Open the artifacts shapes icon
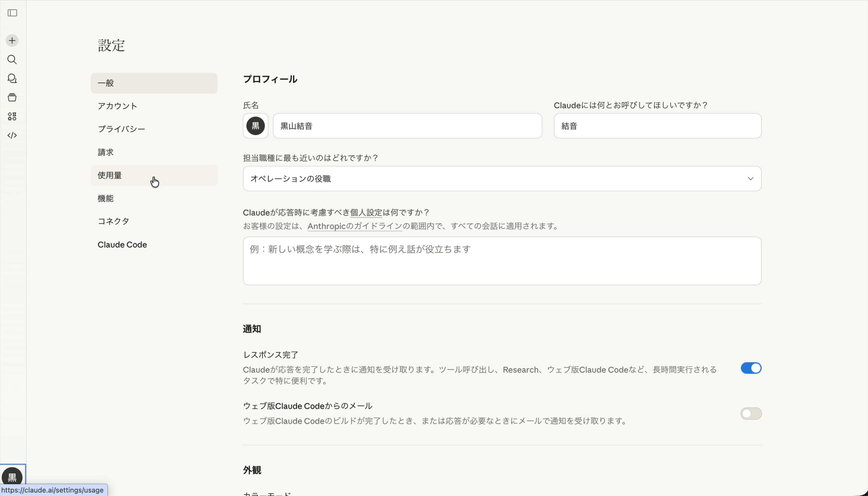This screenshot has width=868, height=496. [12, 117]
